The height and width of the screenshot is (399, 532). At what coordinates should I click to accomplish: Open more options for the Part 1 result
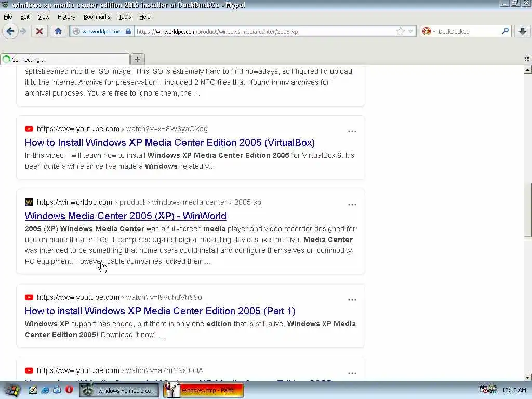pos(352,300)
